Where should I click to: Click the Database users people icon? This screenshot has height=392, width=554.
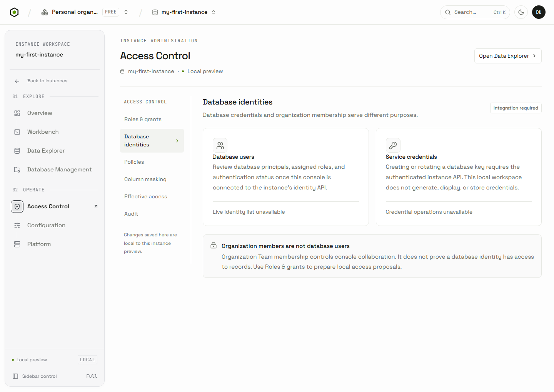click(x=220, y=145)
